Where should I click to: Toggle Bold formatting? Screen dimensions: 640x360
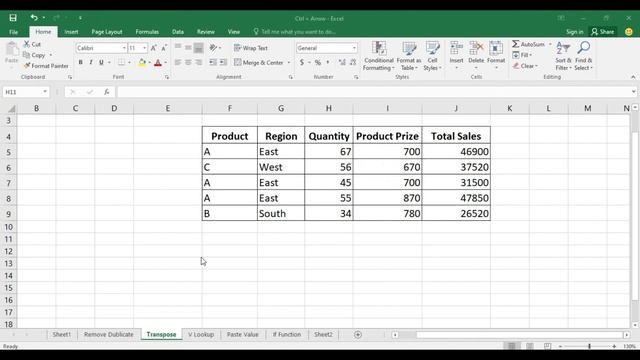pyautogui.click(x=80, y=62)
